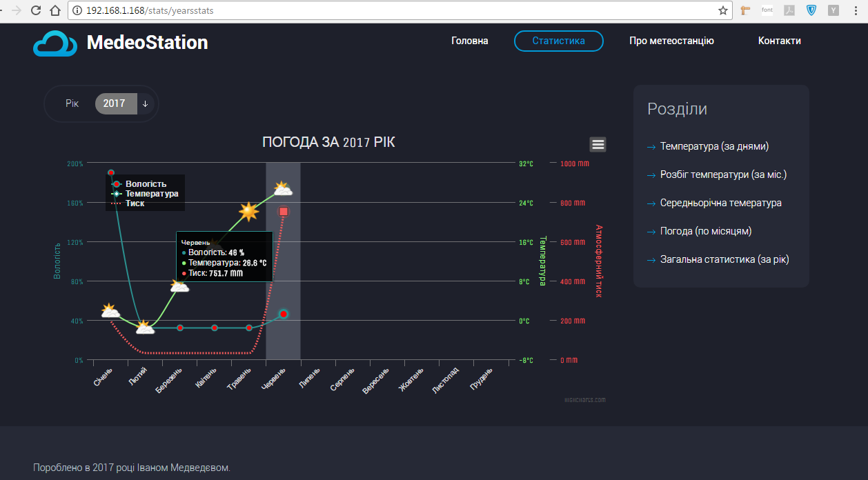This screenshot has height=480, width=868.
Task: Toggle the Вологість series in the legend
Action: tap(145, 184)
